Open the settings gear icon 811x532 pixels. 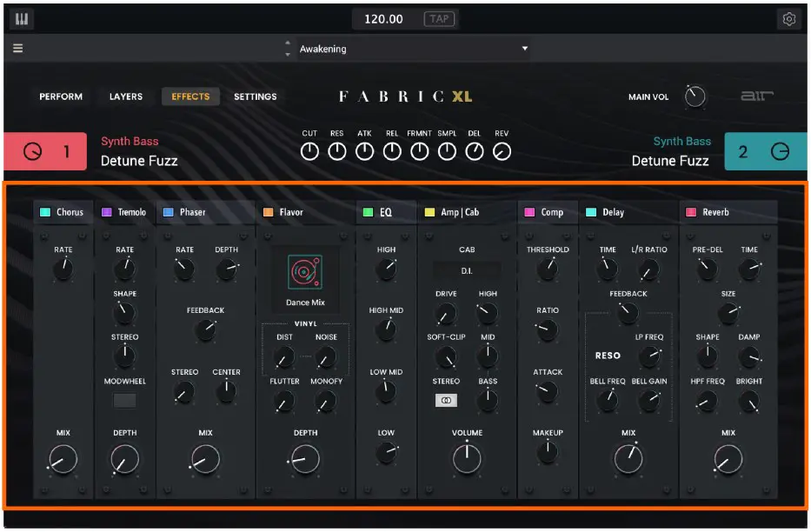(788, 19)
